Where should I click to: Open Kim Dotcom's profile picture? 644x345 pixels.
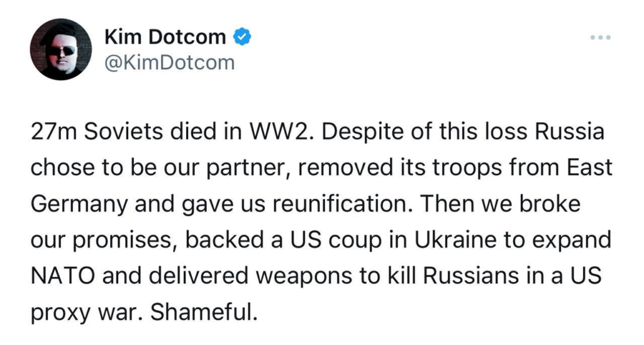[x=61, y=49]
